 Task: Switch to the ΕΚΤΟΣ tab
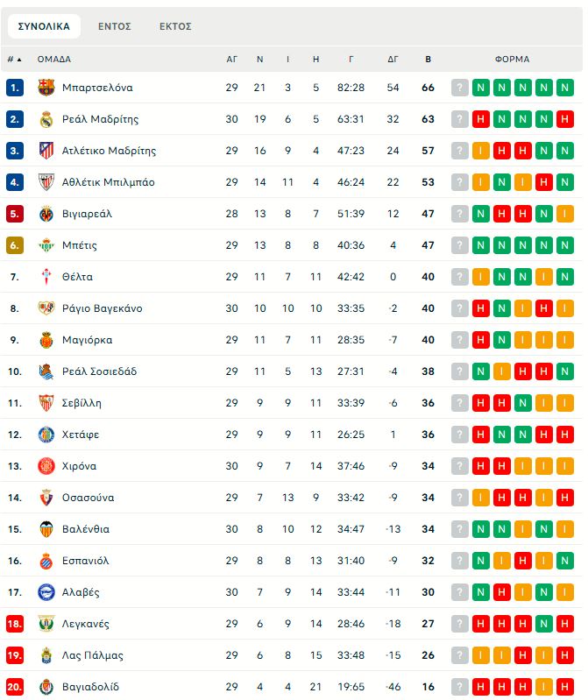[175, 26]
